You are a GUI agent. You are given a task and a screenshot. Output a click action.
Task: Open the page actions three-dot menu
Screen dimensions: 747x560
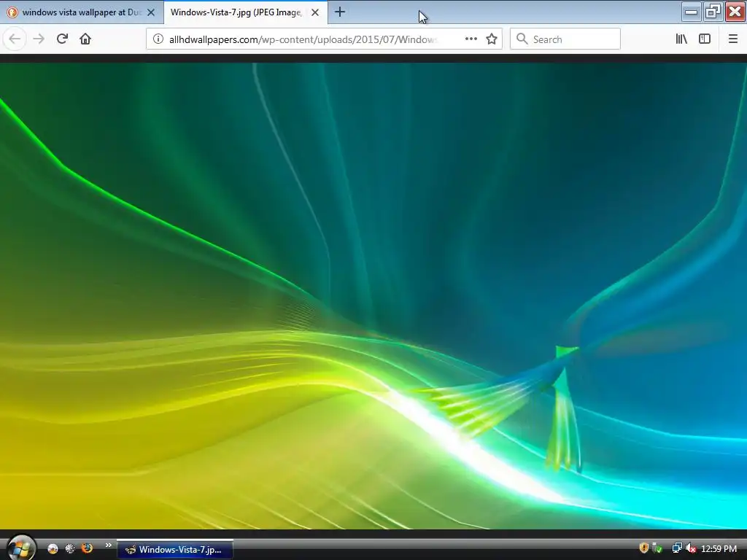click(471, 39)
